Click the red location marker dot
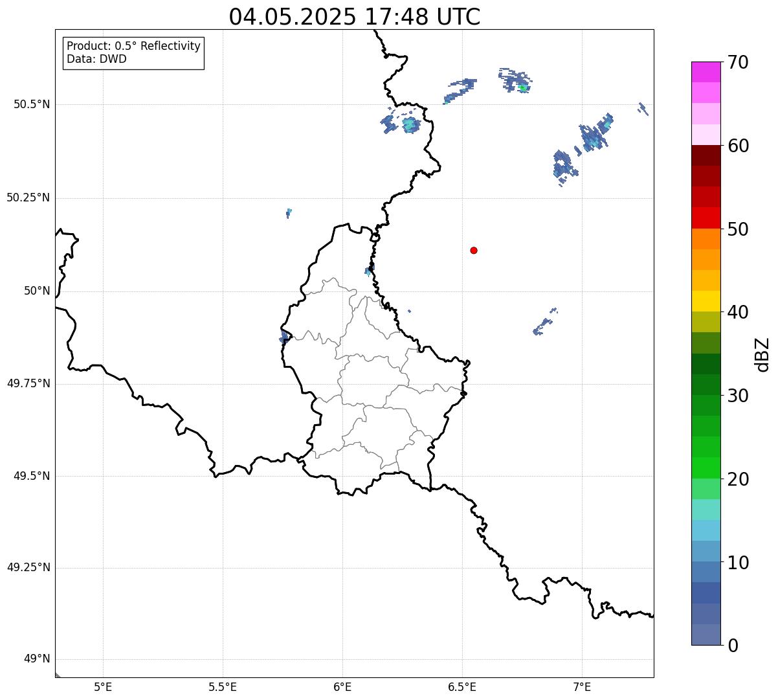The image size is (778, 700). 474,250
